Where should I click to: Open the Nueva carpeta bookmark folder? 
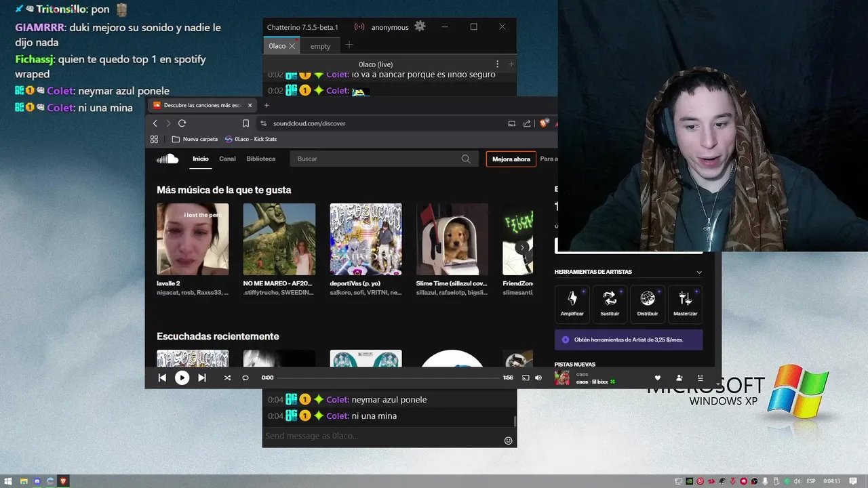[x=195, y=139]
